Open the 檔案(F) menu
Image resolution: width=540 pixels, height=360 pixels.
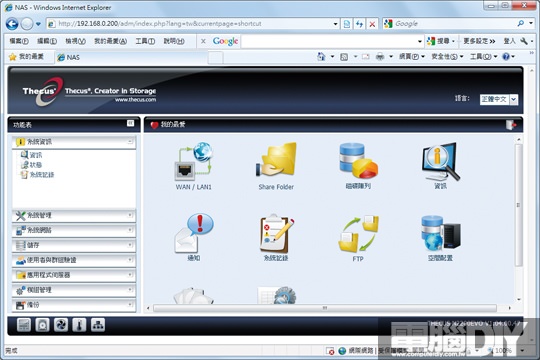coord(19,41)
